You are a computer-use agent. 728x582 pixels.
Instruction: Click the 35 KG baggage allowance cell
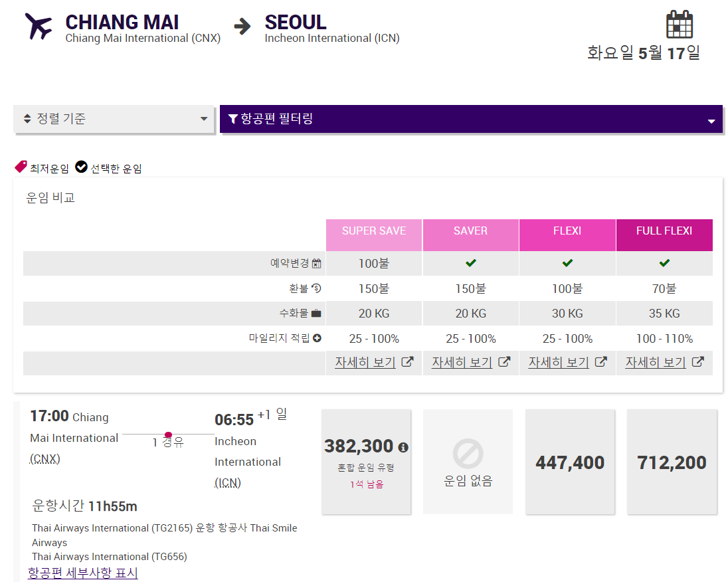point(664,314)
